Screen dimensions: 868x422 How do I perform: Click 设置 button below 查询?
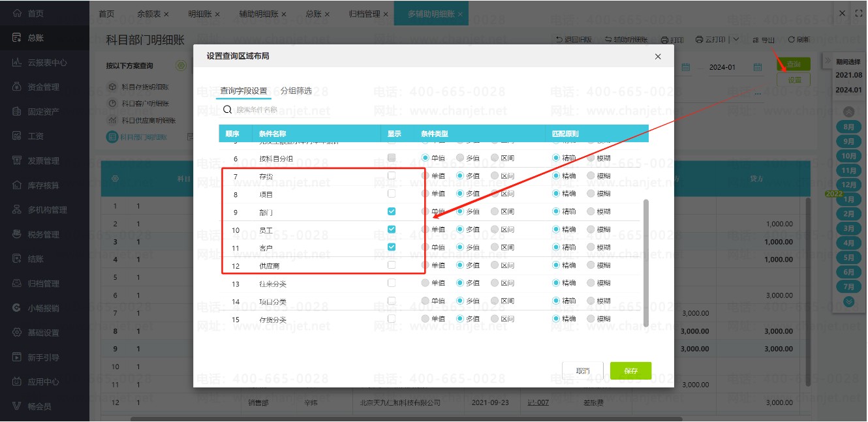794,80
